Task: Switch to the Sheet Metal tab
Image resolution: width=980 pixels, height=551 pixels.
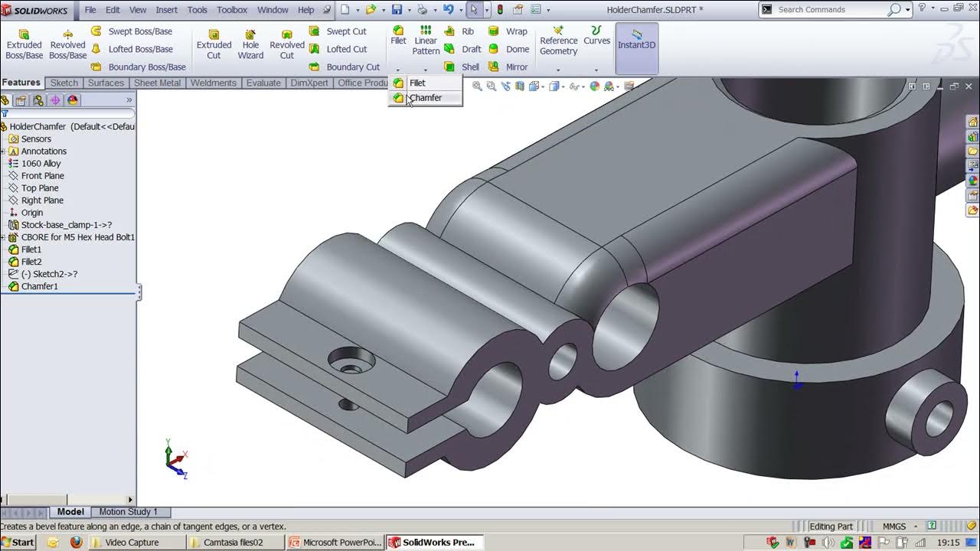Action: tap(157, 83)
